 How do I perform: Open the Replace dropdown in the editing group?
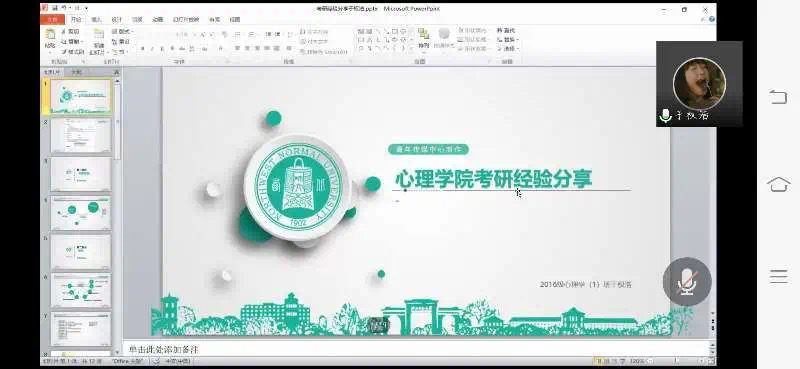point(508,39)
